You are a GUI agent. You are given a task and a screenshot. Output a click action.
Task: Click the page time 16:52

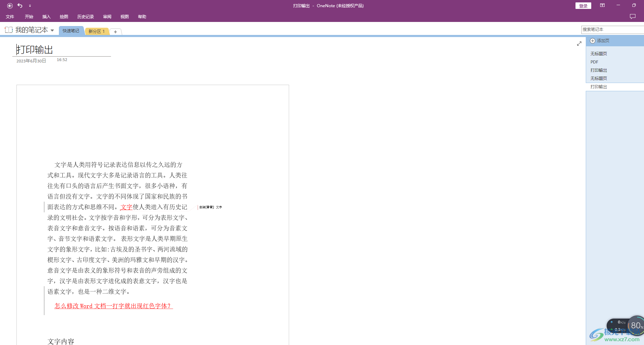[x=62, y=60]
